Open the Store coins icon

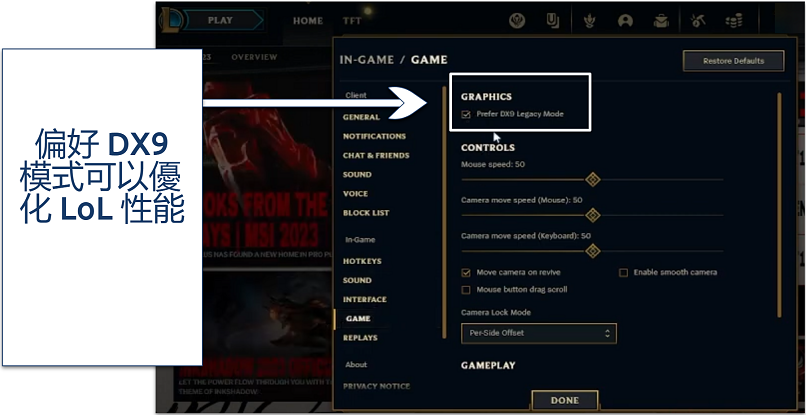(734, 21)
